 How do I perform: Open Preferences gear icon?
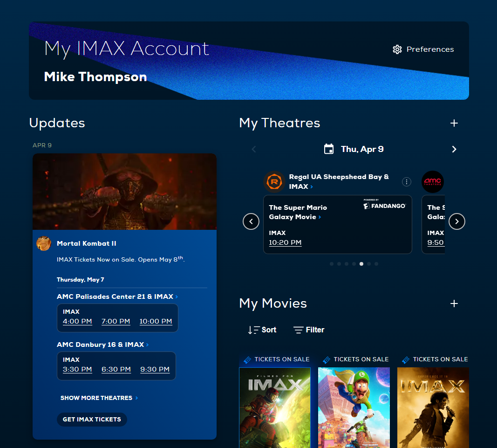tap(397, 49)
